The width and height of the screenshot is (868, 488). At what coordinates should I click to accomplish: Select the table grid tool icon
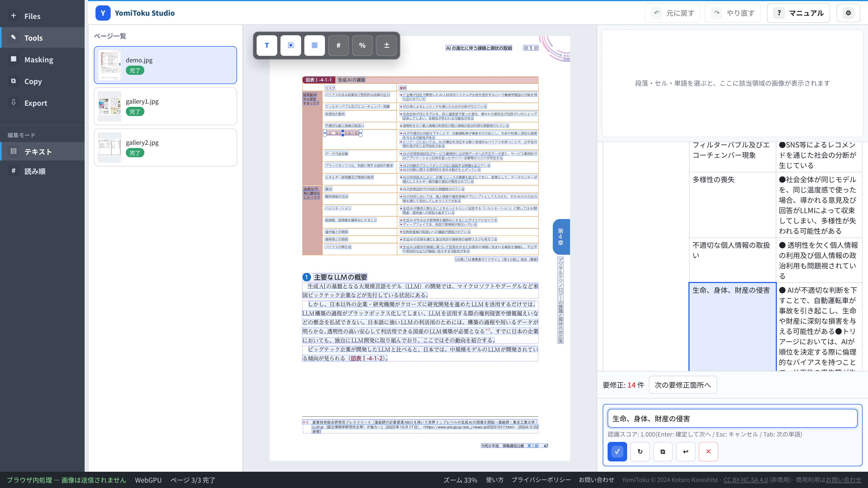tap(314, 45)
